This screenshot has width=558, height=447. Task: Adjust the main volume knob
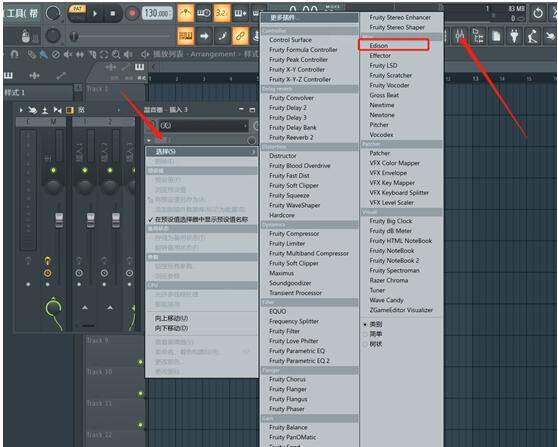53,14
